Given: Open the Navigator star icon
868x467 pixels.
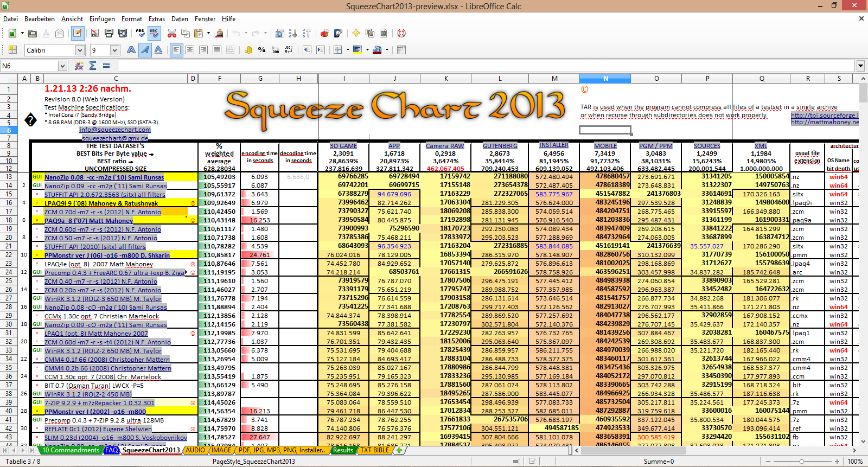Looking at the screenshot, I should click(x=356, y=33).
